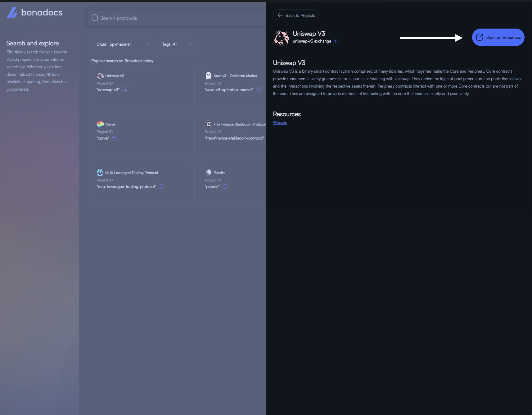Click the search magnifier icon
Image resolution: width=532 pixels, height=415 pixels.
(x=95, y=18)
